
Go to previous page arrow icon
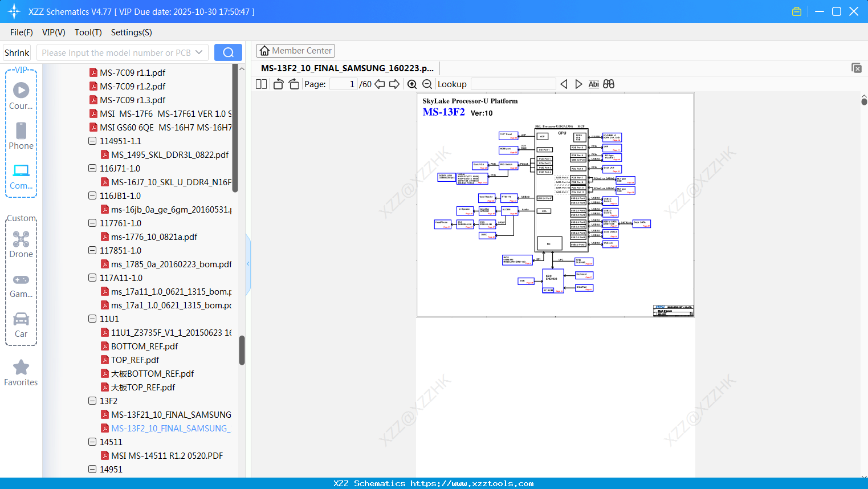coord(380,84)
